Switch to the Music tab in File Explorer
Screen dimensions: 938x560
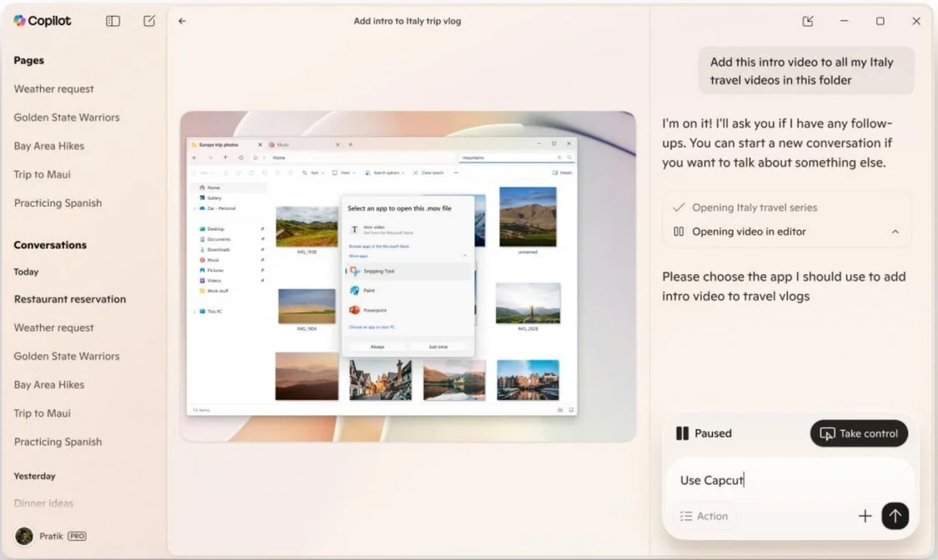(283, 143)
